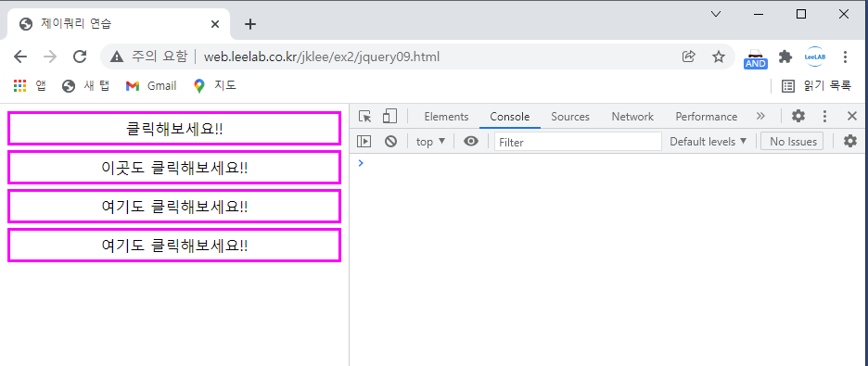
Task: Open the tab search chevron
Action: (716, 15)
